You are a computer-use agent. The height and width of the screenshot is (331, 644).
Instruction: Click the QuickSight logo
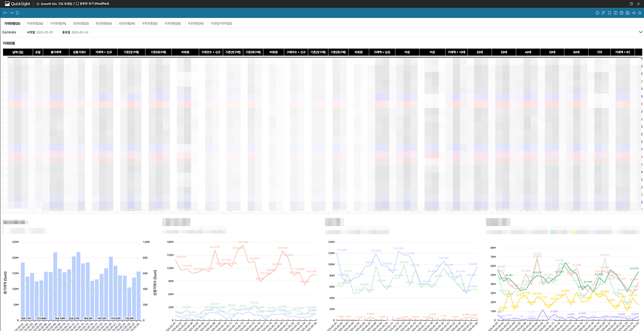tap(17, 4)
